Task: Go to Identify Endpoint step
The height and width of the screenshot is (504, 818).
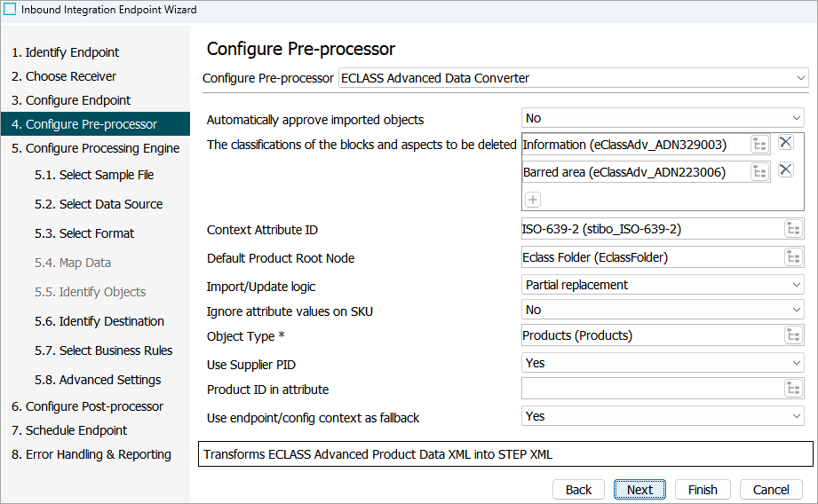Action: (66, 52)
